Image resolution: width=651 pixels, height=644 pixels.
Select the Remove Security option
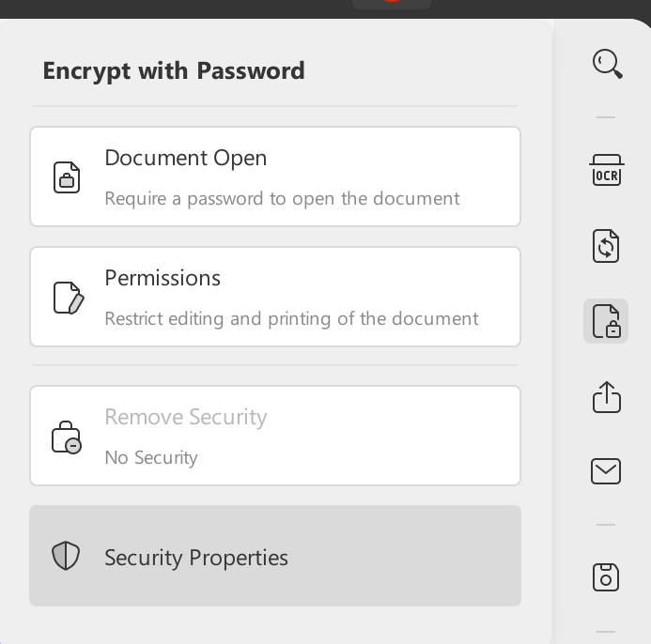click(x=186, y=417)
